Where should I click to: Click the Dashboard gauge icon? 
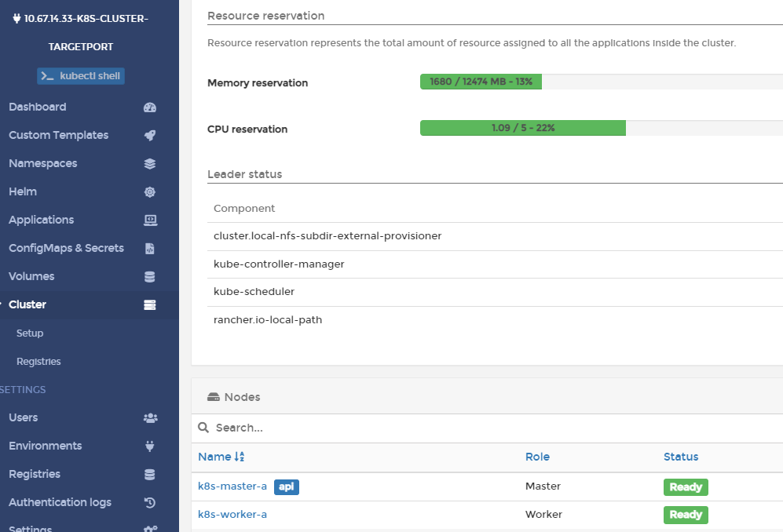point(150,107)
